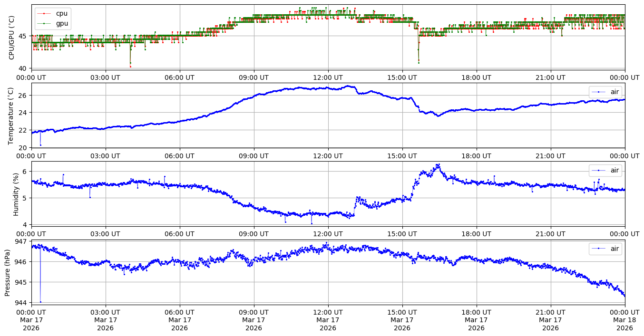Click '09:00 UT' tick under the CPU/GPU plot
The height and width of the screenshot is (336, 644).
tap(254, 77)
